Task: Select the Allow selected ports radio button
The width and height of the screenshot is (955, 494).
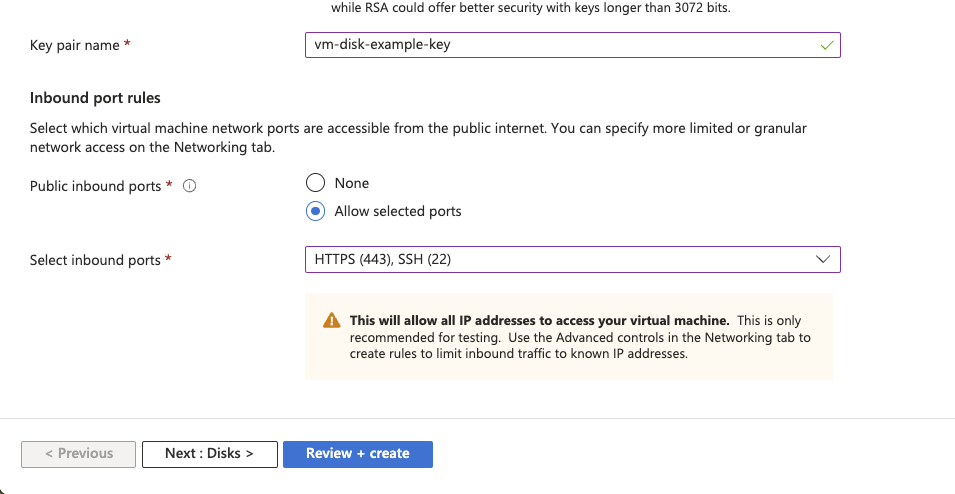Action: 315,211
